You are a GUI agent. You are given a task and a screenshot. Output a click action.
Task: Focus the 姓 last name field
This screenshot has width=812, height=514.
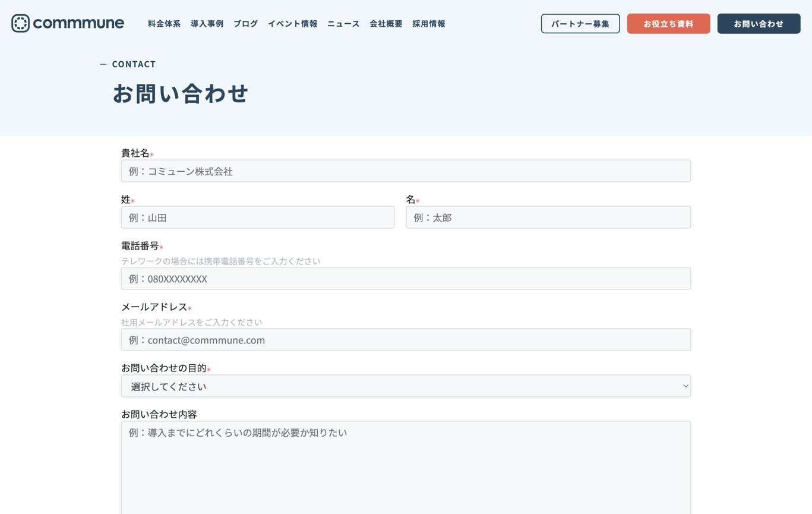pos(258,217)
